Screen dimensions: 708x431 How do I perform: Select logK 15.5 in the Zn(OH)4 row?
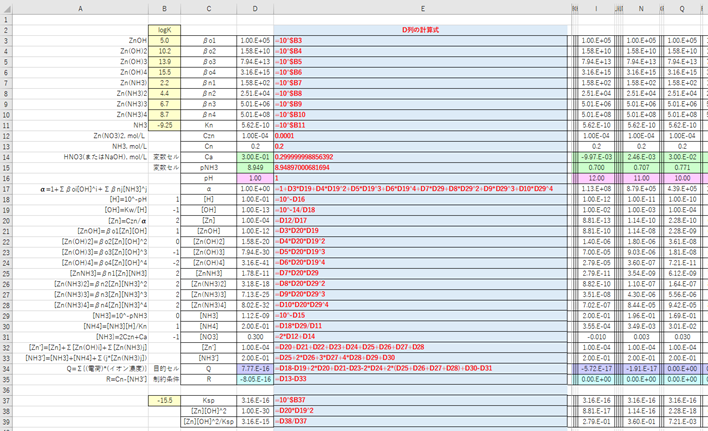click(164, 72)
